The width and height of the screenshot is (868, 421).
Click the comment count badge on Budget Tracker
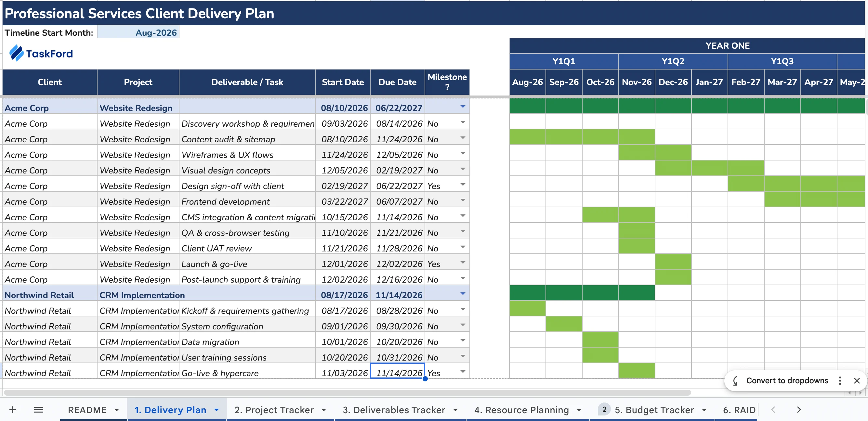604,409
